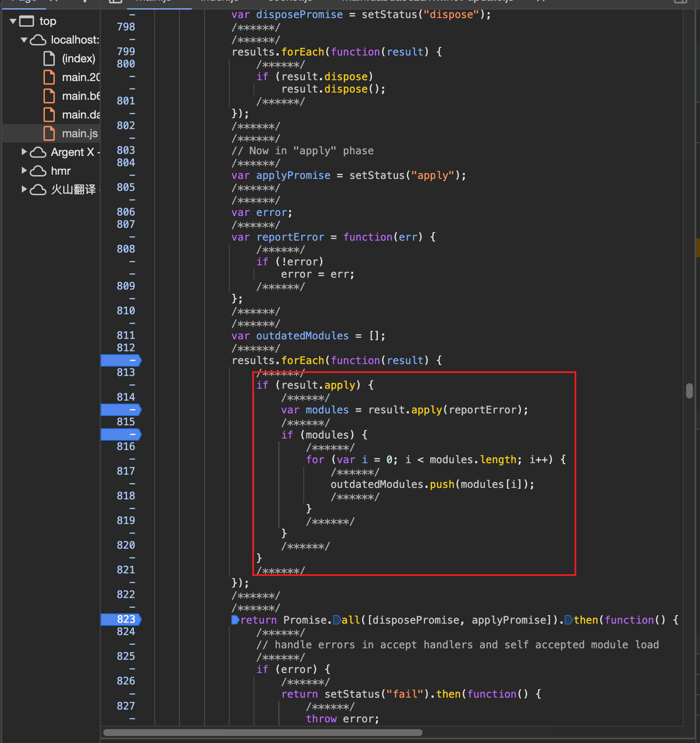700x743 pixels.
Task: Click the hmr cloud origin icon
Action: (x=38, y=171)
